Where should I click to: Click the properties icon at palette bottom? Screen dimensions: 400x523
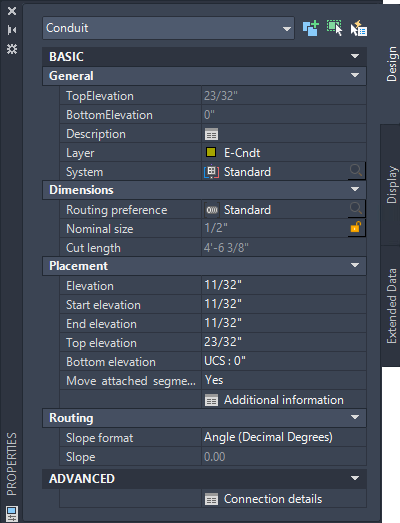12,514
